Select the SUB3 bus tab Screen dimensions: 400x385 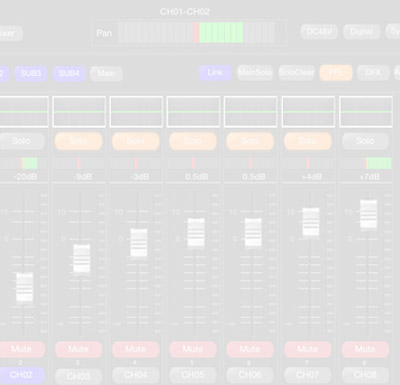point(31,73)
